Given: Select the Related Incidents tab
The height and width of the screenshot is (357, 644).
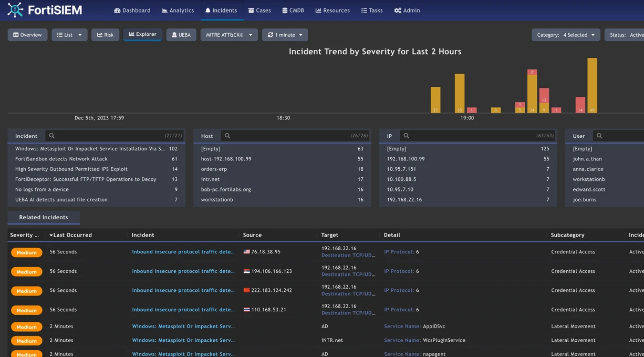Looking at the screenshot, I should (x=44, y=217).
